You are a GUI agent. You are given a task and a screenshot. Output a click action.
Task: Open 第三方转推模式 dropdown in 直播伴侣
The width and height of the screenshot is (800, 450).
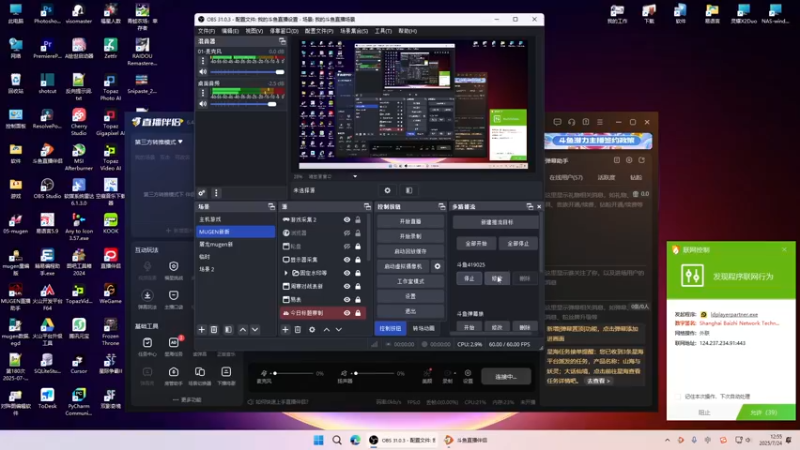tap(159, 142)
